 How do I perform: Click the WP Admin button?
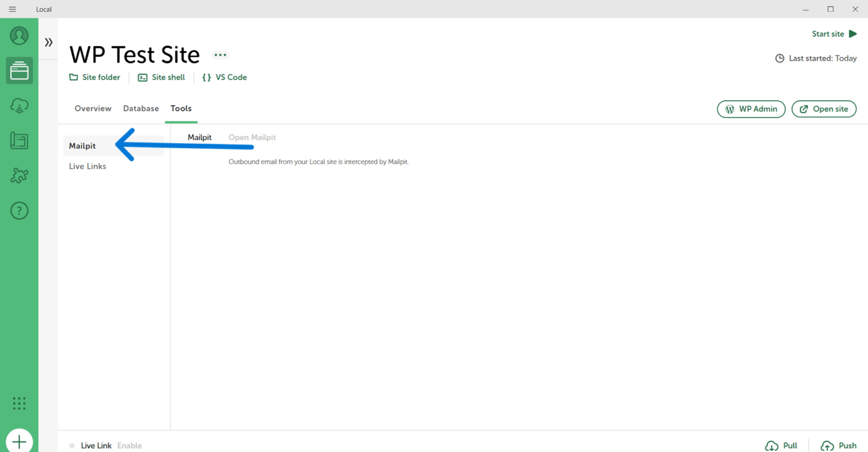pos(751,109)
